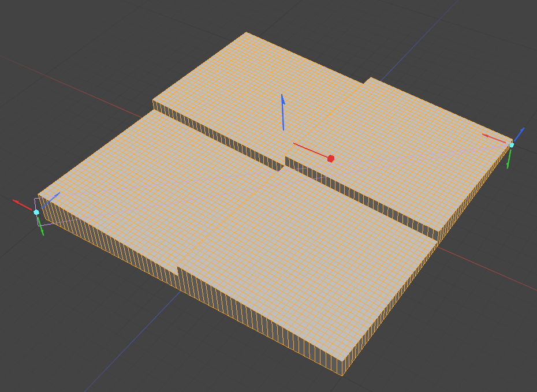Select the cyan point at the right corner
Viewport: 537px width, 392px height.
coord(511,145)
